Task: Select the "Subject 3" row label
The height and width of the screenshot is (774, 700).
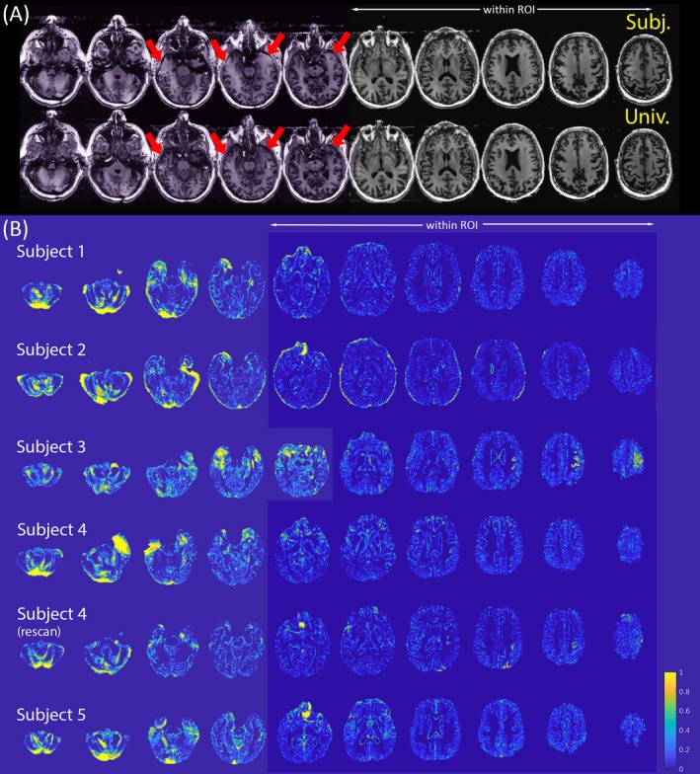Action: click(51, 446)
